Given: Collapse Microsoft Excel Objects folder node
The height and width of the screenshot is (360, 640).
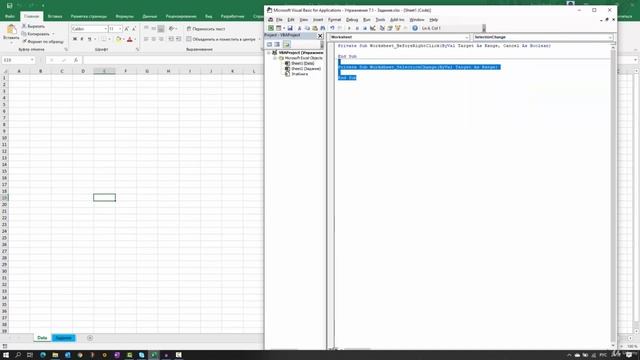Looking at the screenshot, I should [x=275, y=58].
